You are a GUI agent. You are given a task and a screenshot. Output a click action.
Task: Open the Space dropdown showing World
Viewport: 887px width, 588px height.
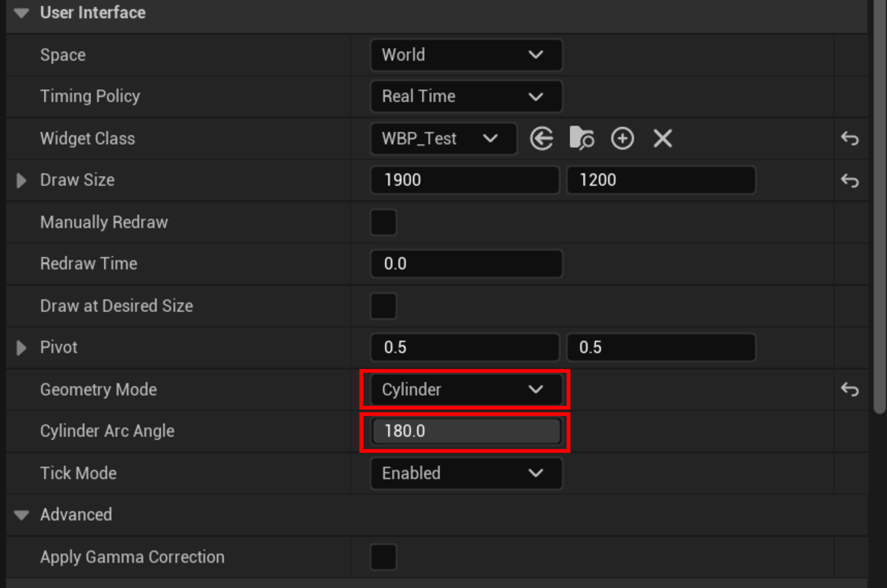[x=466, y=55]
